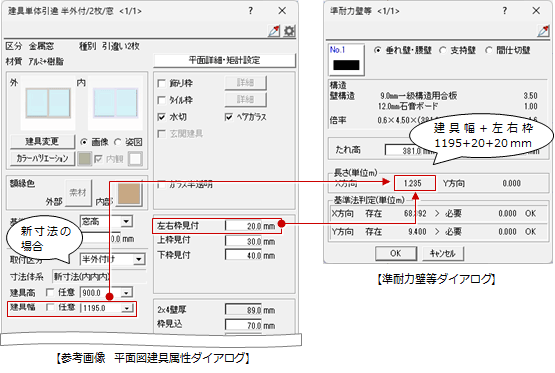Select the 垂れ壁・腰壁 radio option
The height and width of the screenshot is (373, 555).
pyautogui.click(x=378, y=50)
